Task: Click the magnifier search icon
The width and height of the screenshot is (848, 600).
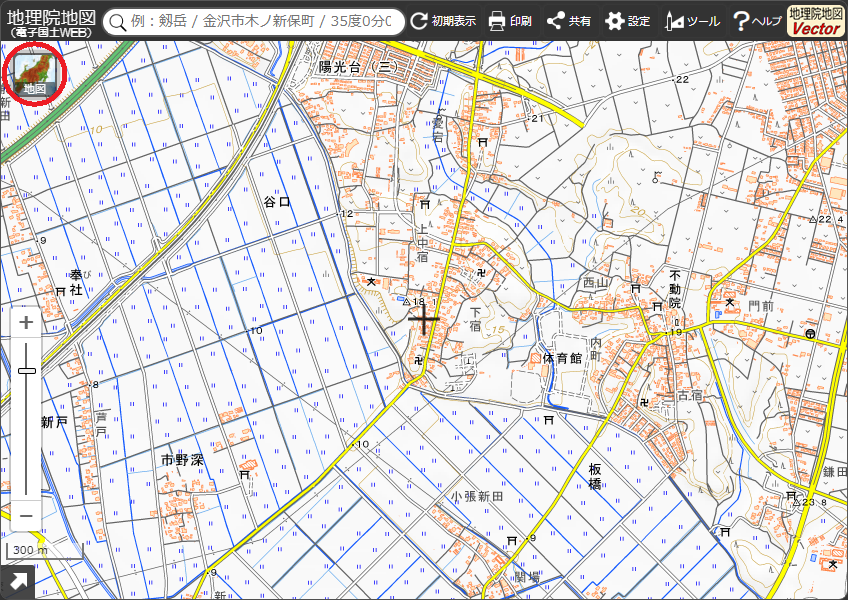Action: click(x=116, y=22)
